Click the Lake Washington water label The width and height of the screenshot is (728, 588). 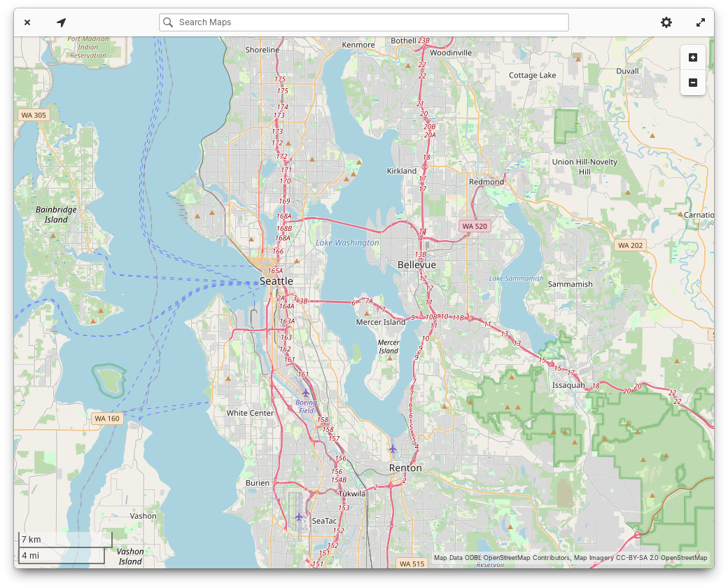tap(347, 243)
